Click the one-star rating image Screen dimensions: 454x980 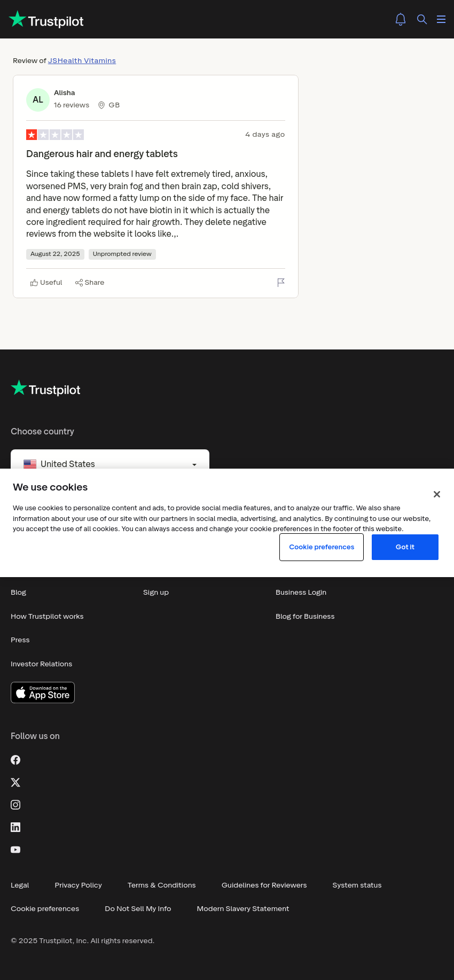tap(55, 135)
